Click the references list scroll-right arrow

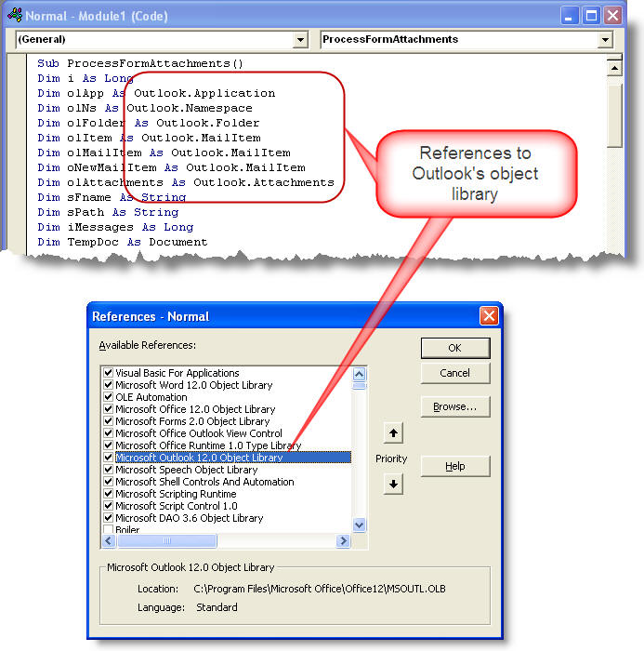pyautogui.click(x=343, y=540)
